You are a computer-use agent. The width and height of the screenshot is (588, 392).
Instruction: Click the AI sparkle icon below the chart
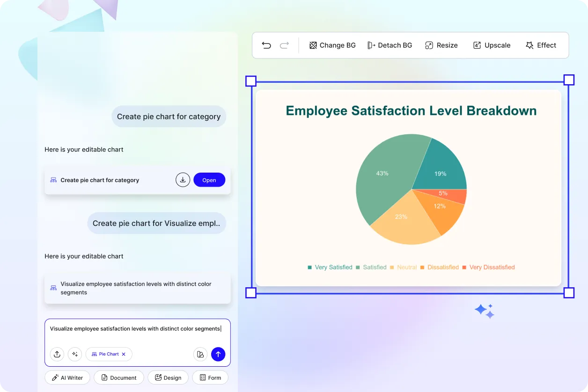485,311
